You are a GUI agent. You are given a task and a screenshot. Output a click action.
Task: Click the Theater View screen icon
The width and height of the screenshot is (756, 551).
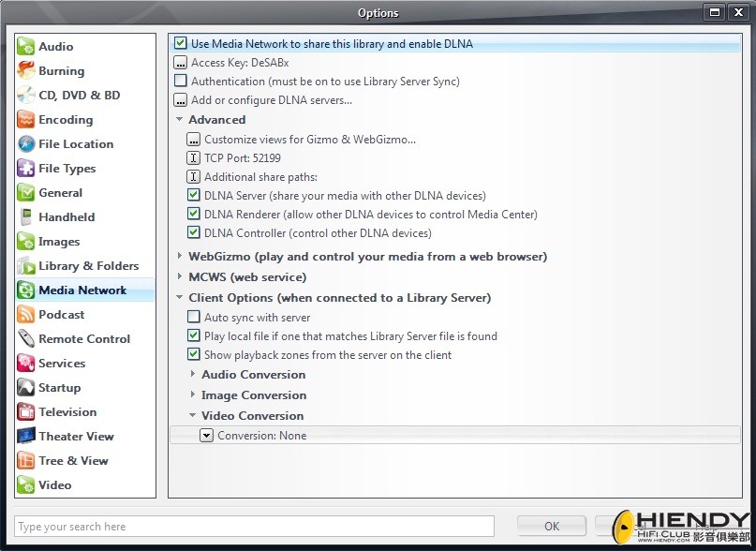(26, 436)
